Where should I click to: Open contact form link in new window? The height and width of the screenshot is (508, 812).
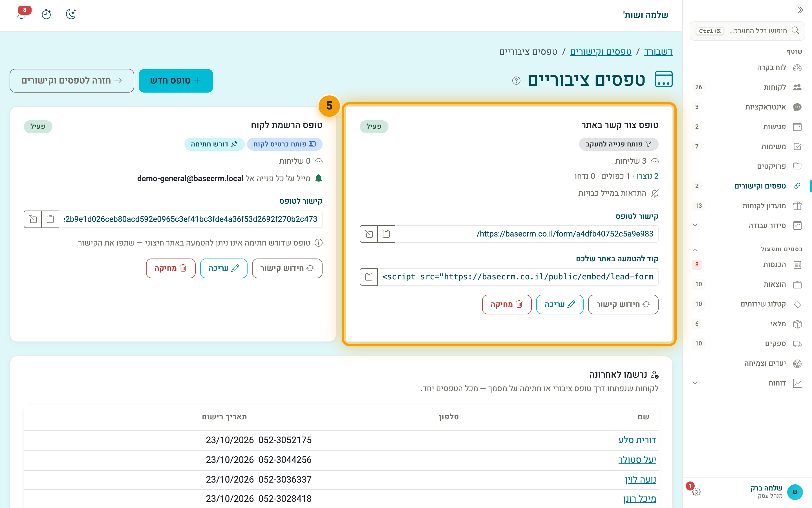click(x=369, y=234)
